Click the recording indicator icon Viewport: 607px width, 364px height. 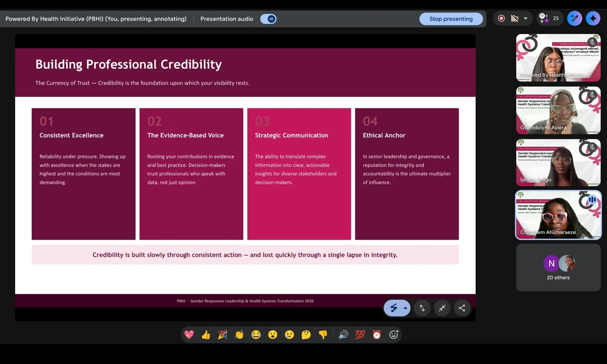501,18
